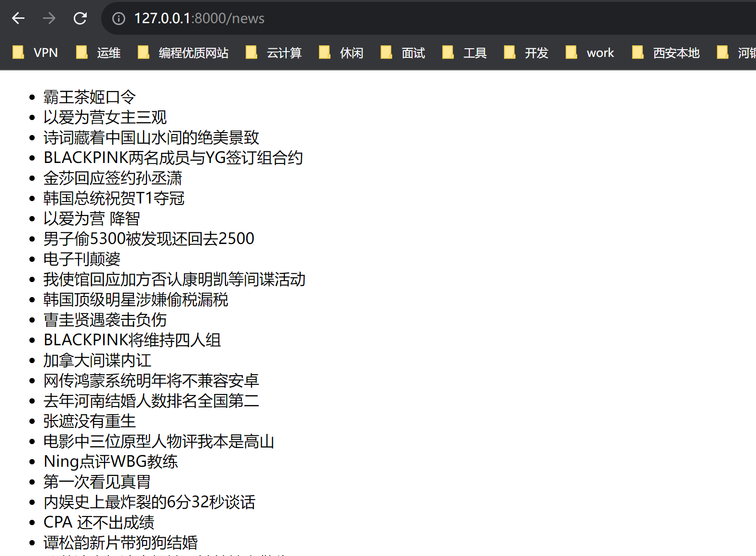Click the list item 霸王茶姬口令

(x=90, y=97)
